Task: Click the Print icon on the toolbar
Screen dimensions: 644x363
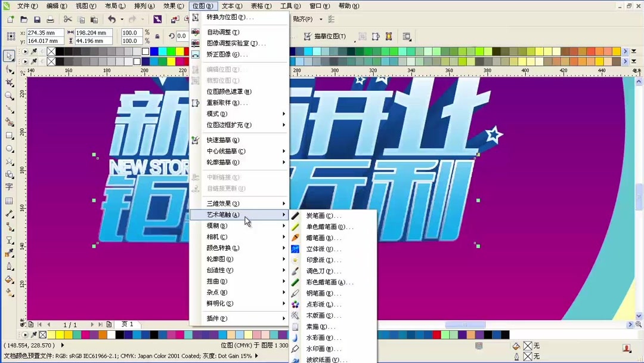Action: click(49, 19)
